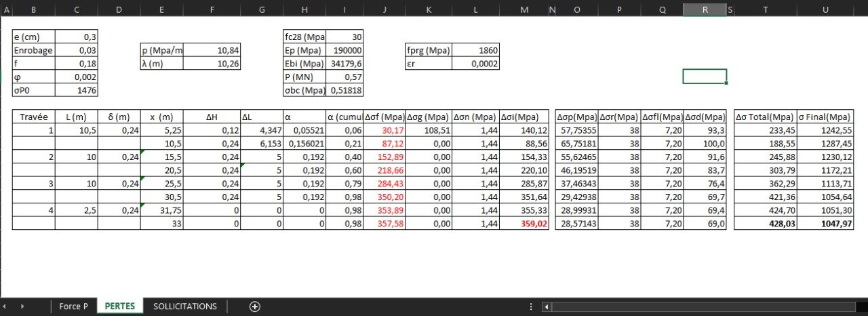Viewport: 868px width, 316px height.
Task: Select column R header
Action: point(705,9)
